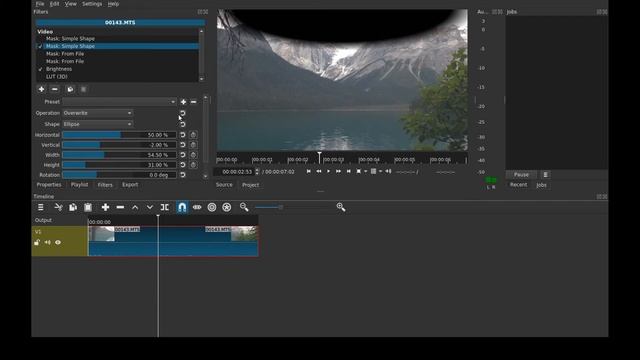Toggle ripple mode in timeline toolbar
This screenshot has height=360, width=640.
coord(212,207)
